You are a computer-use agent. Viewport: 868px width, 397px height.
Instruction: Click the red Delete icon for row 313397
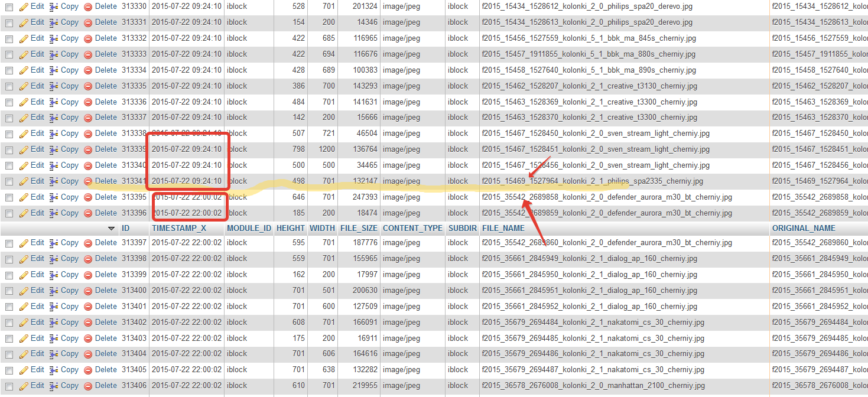[88, 243]
